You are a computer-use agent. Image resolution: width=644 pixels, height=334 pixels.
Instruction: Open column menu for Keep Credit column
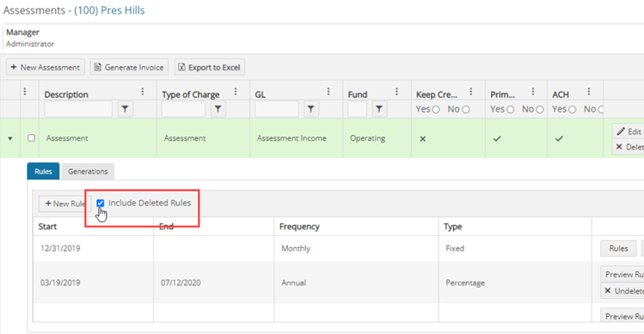coord(470,92)
